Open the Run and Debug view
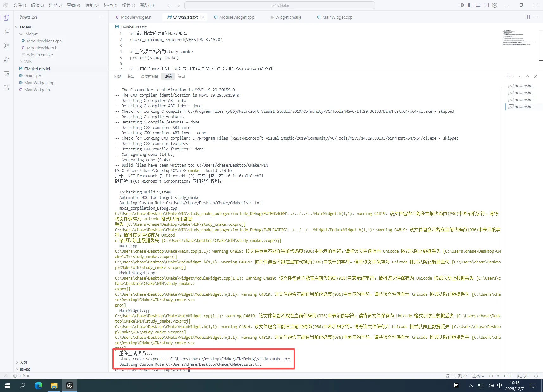The height and width of the screenshot is (392, 543). click(7, 60)
